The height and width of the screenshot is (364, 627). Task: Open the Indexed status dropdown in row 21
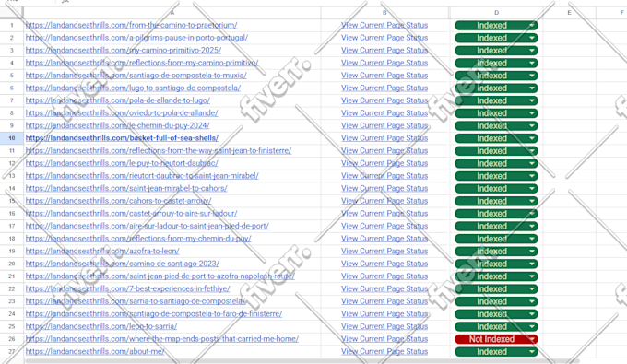[x=496, y=276]
